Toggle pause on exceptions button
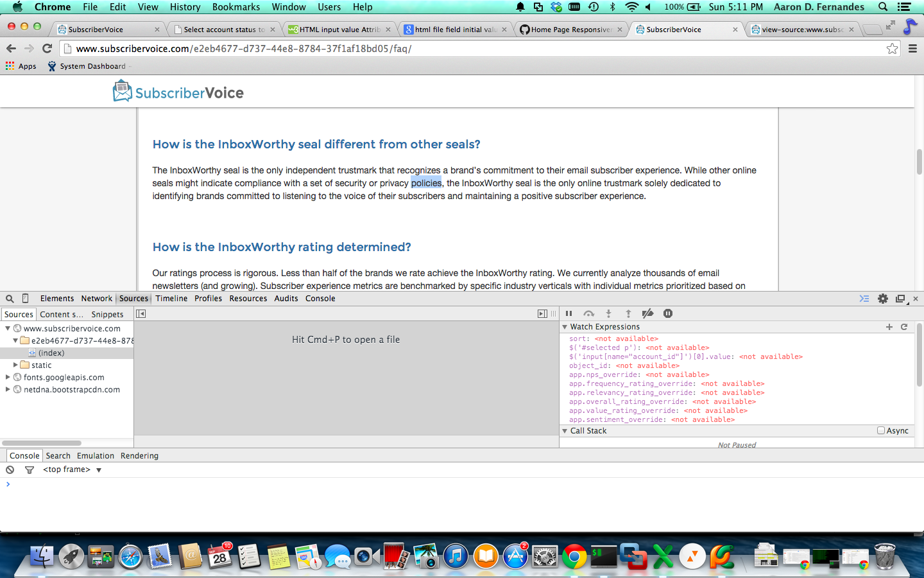924x578 pixels. [668, 313]
